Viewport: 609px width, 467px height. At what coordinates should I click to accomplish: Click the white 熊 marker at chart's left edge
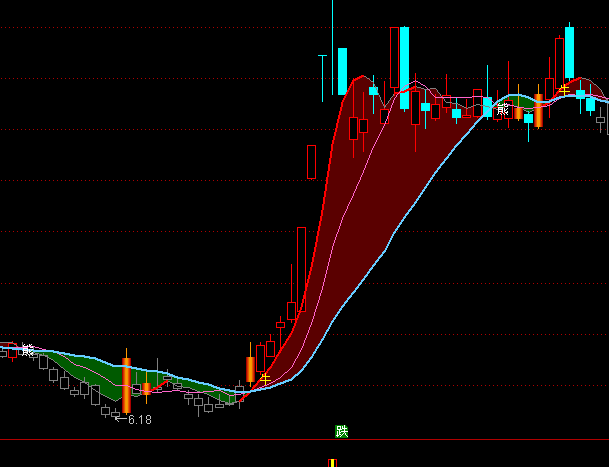click(27, 350)
